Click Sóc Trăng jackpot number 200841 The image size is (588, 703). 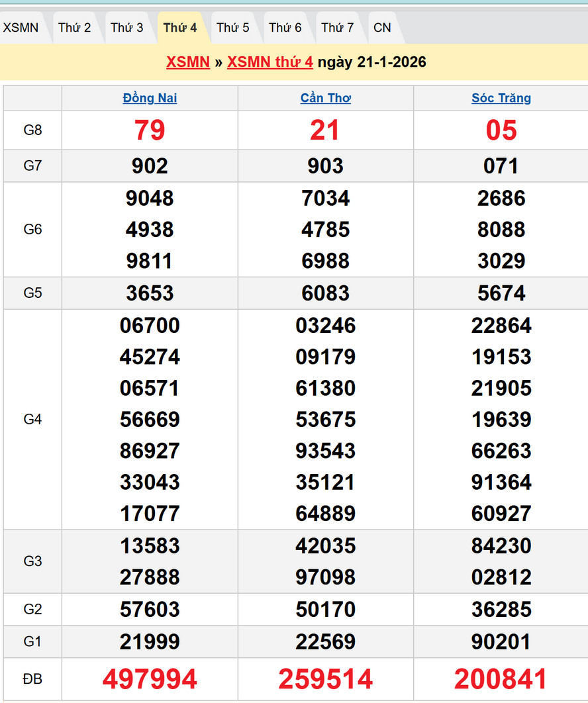(x=501, y=679)
